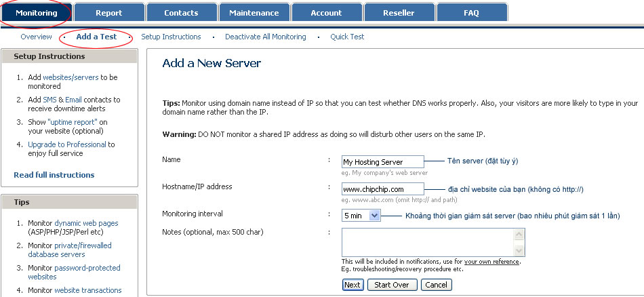Viewport: 644px width, 297px height.
Task: Open the Email contacts link
Action: pyautogui.click(x=73, y=100)
